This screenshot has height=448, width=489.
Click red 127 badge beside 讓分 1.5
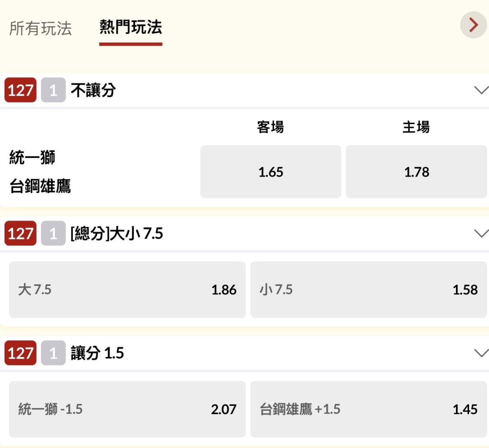pyautogui.click(x=20, y=353)
